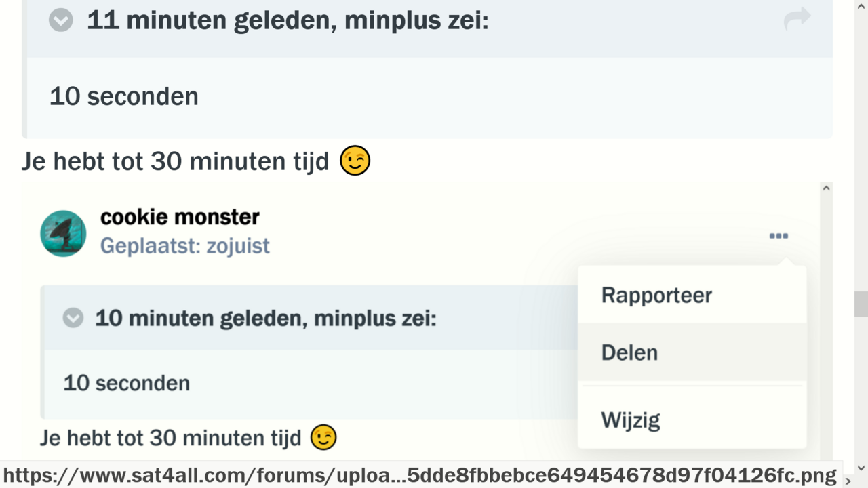This screenshot has height=488, width=868.
Task: Open the three-dot options menu on cookie monster's post
Action: pyautogui.click(x=778, y=235)
